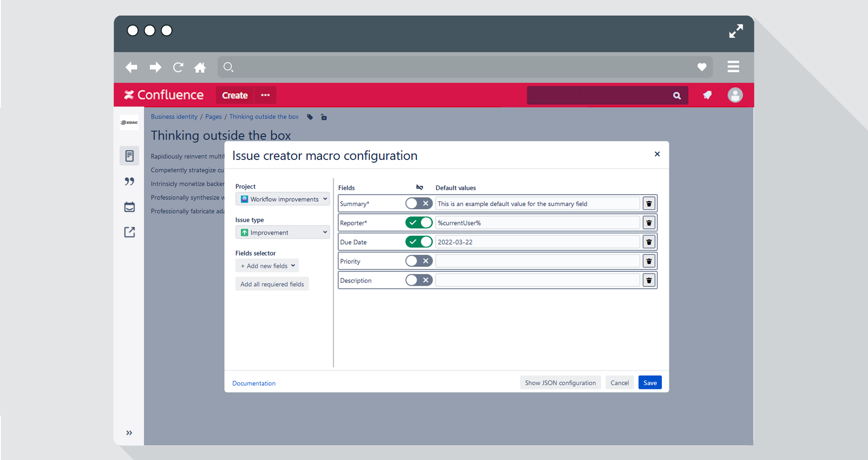The height and width of the screenshot is (460, 868).
Task: Click the hidden-field icon in the Fields header
Action: point(419,188)
